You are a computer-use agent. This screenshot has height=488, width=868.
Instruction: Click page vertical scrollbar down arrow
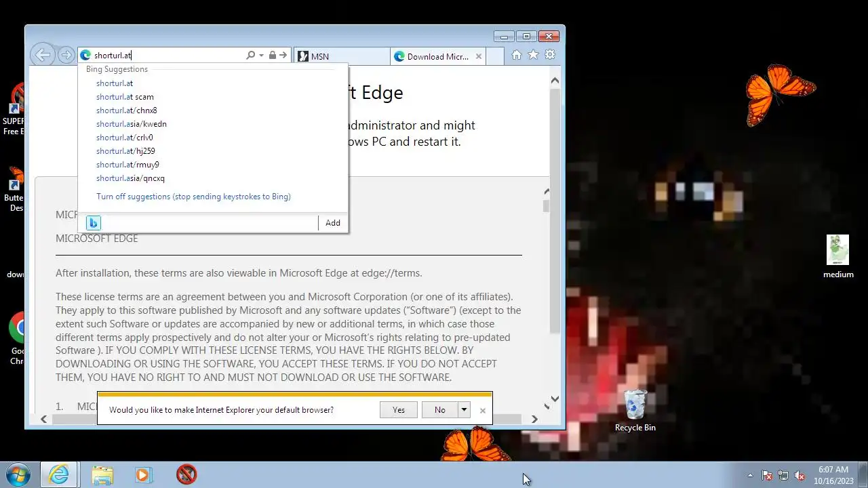pyautogui.click(x=555, y=399)
